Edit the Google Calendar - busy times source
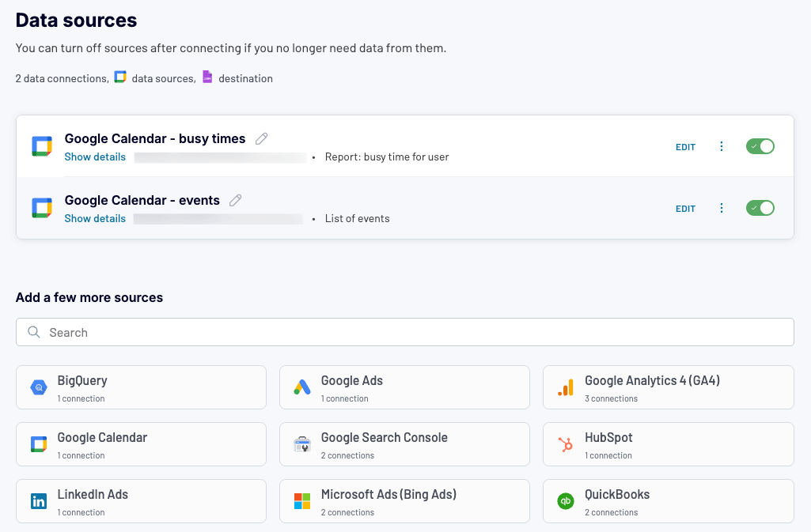This screenshot has width=811, height=532. pyautogui.click(x=685, y=147)
